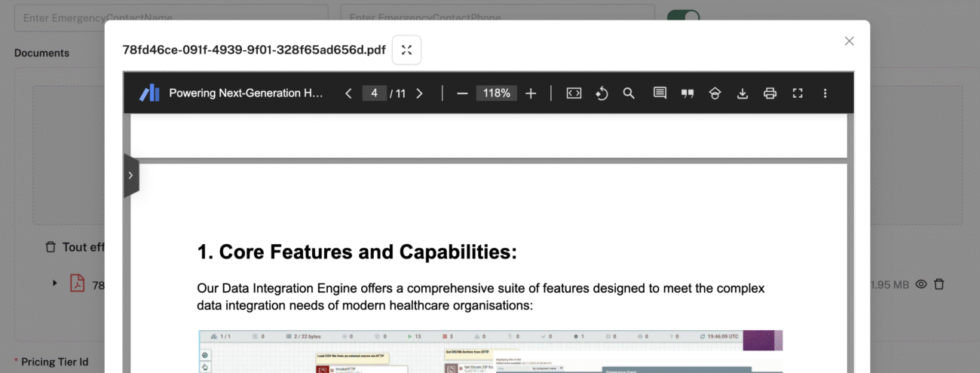
Task: Enter PDF fullscreen presentation mode
Action: point(798,93)
